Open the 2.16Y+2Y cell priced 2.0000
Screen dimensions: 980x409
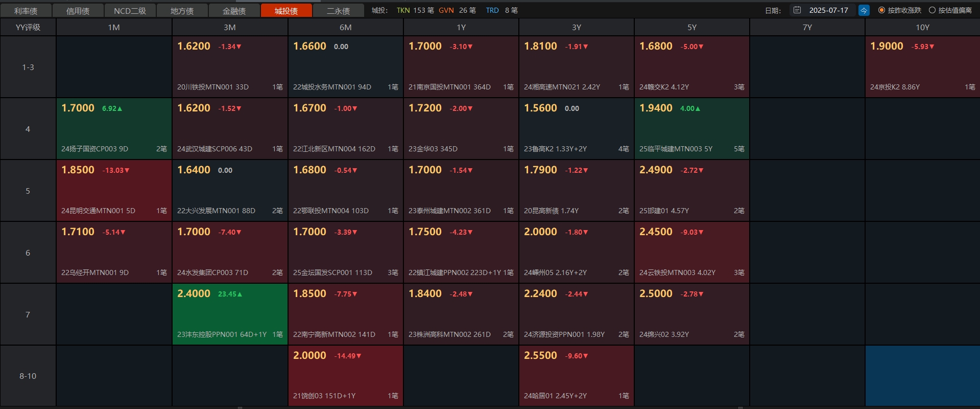point(577,253)
